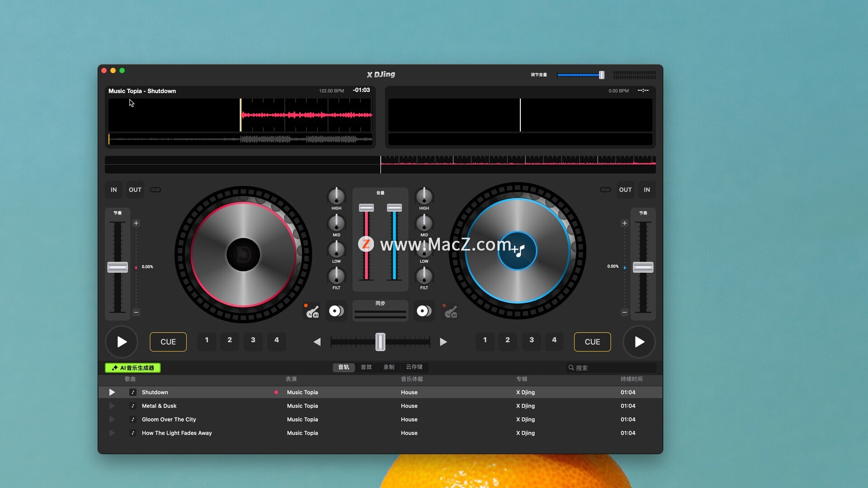Click the left deck AI guitar icon

[312, 311]
